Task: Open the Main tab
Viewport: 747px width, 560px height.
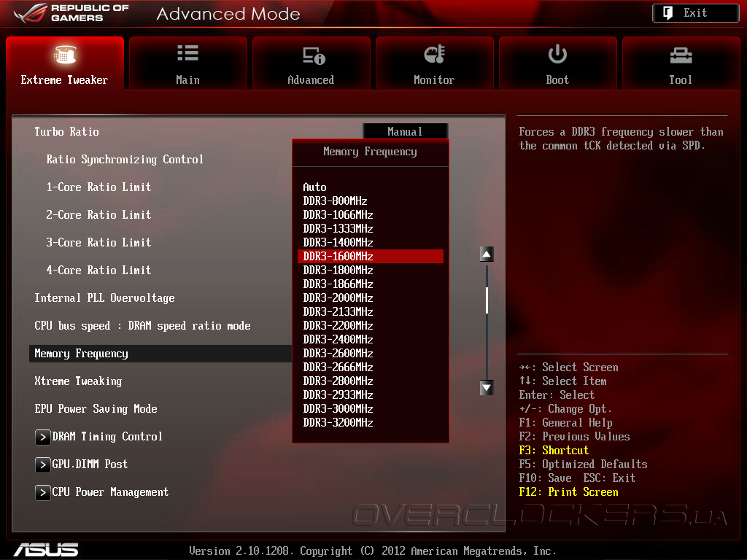Action: tap(187, 63)
